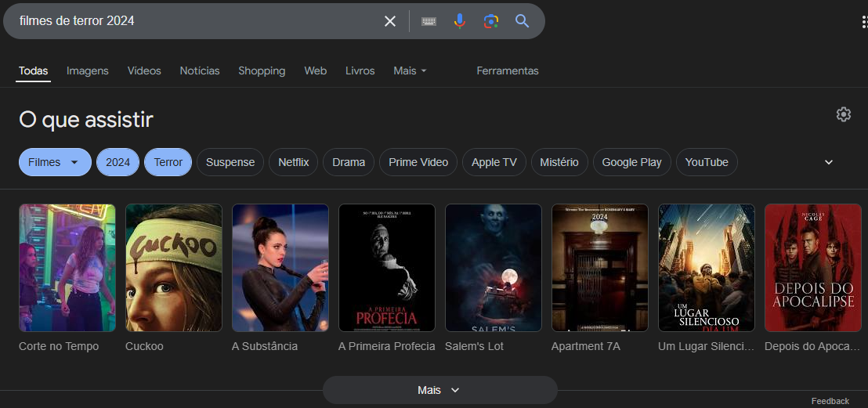Open Ferramentas search tools
This screenshot has width=868, height=408.
click(508, 70)
